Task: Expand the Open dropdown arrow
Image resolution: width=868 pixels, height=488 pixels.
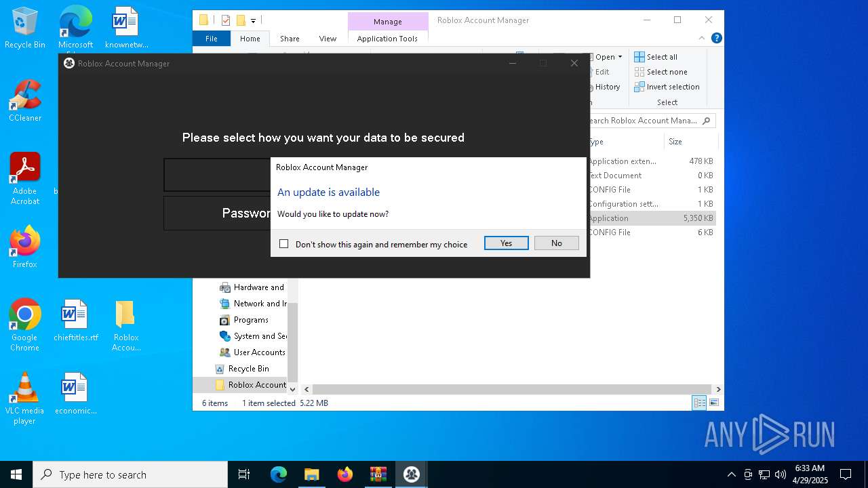Action: [x=620, y=57]
